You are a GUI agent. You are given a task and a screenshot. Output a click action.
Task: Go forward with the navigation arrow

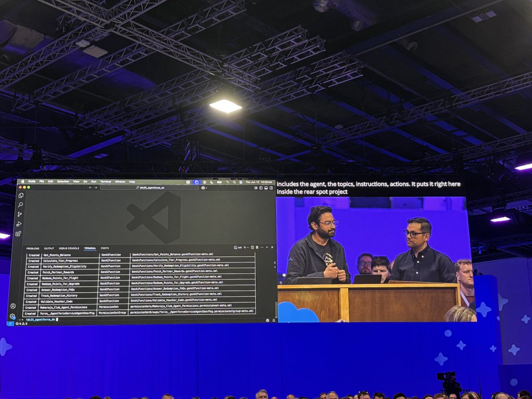(96, 188)
